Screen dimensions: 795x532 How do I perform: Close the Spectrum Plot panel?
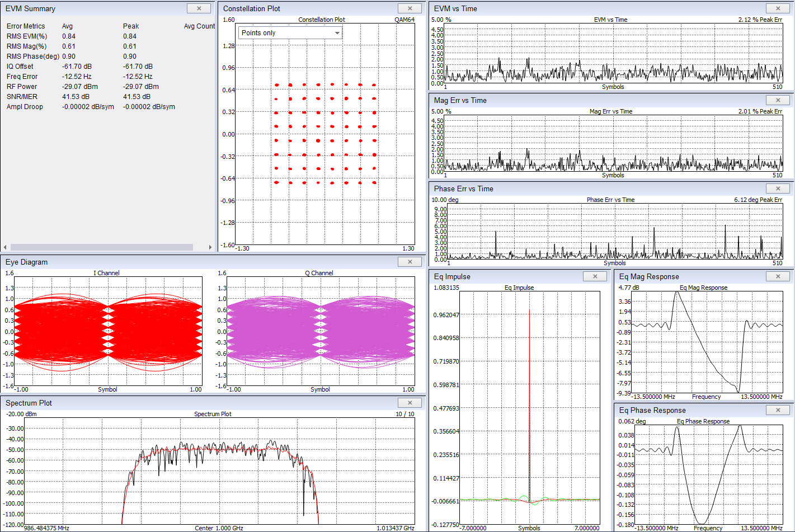click(x=410, y=403)
